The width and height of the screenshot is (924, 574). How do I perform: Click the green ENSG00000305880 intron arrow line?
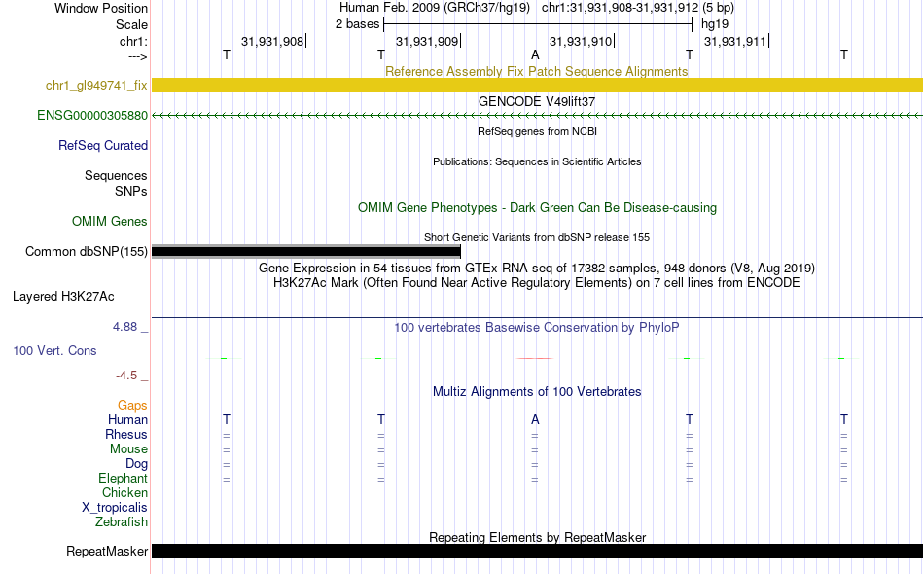(537, 116)
